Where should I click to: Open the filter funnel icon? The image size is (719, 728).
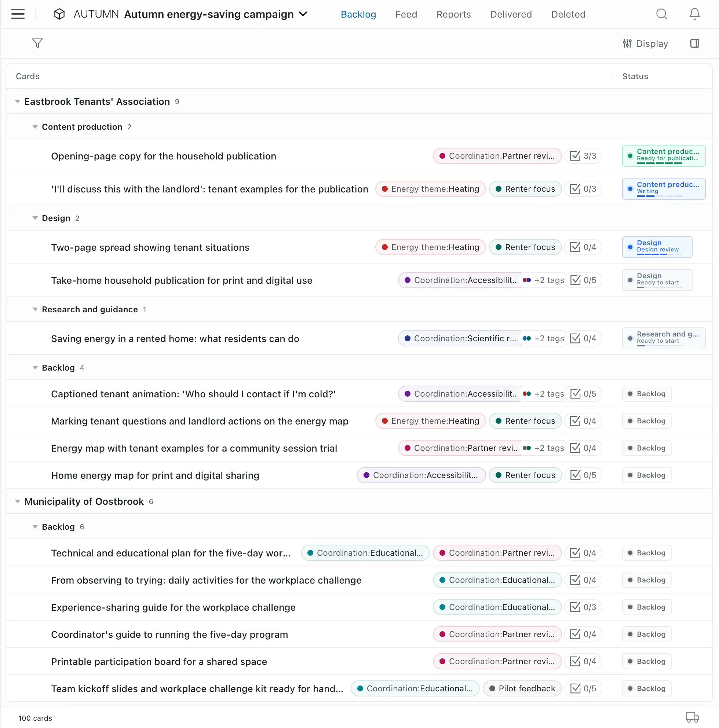coord(37,43)
